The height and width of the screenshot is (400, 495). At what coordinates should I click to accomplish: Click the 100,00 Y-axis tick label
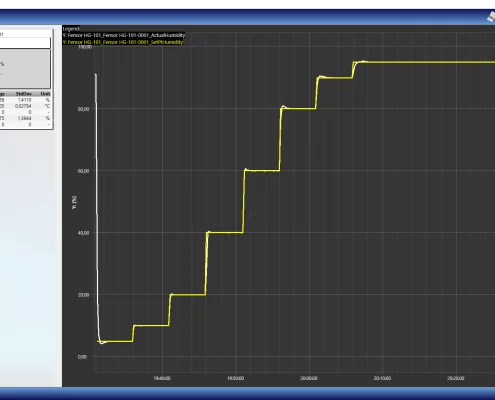pyautogui.click(x=85, y=47)
